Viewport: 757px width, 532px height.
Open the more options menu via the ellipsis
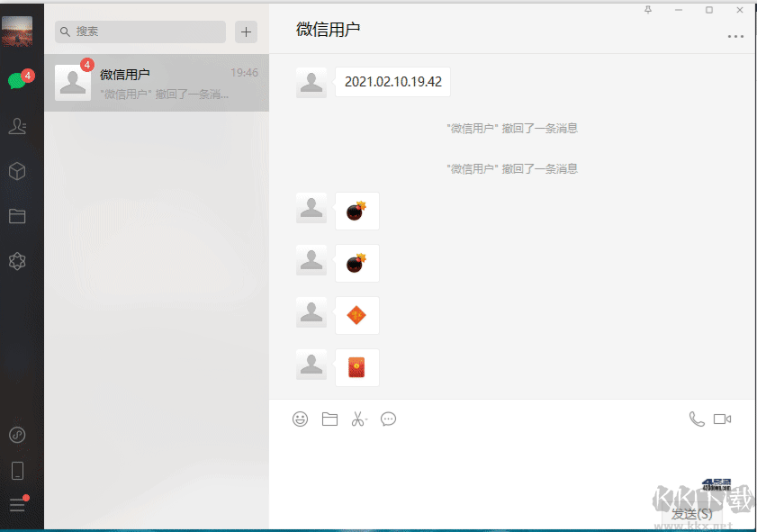point(735,36)
